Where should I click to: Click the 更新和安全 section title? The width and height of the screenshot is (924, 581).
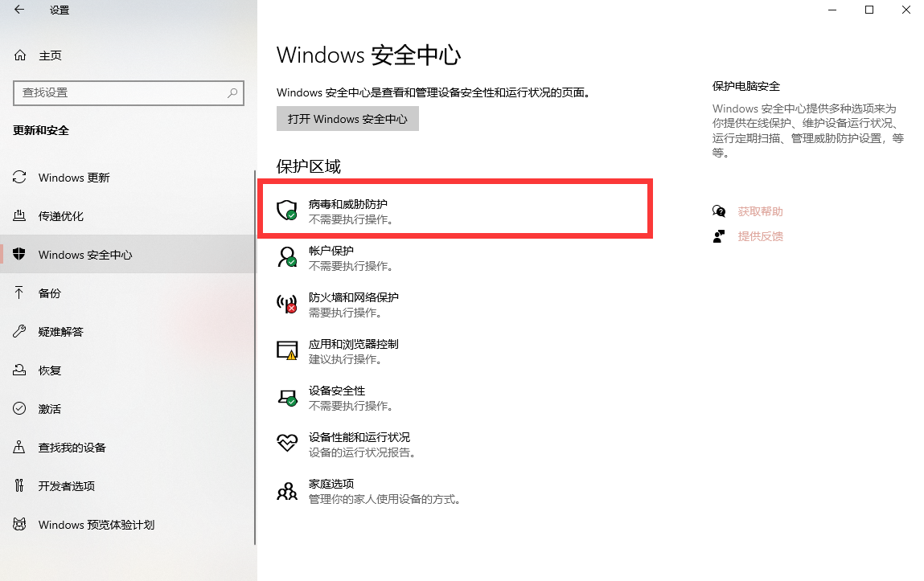[41, 130]
